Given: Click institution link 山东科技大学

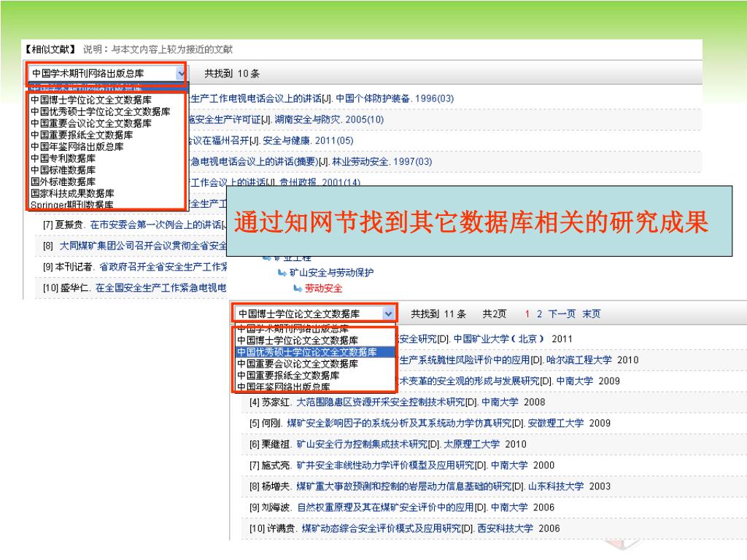Looking at the screenshot, I should pos(555,486).
